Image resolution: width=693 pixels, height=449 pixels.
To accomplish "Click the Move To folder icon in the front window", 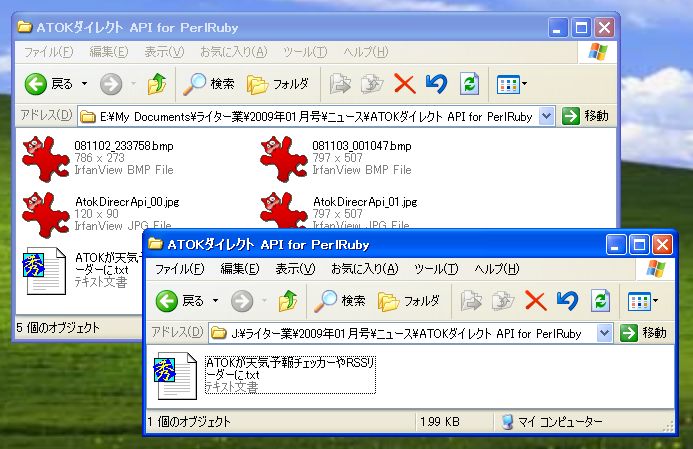I will [471, 301].
